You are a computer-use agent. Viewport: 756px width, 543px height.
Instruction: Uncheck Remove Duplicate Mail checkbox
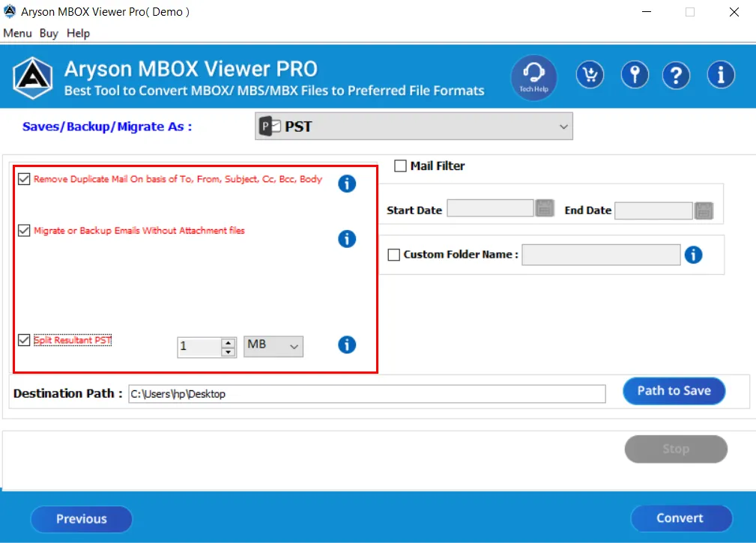[24, 179]
